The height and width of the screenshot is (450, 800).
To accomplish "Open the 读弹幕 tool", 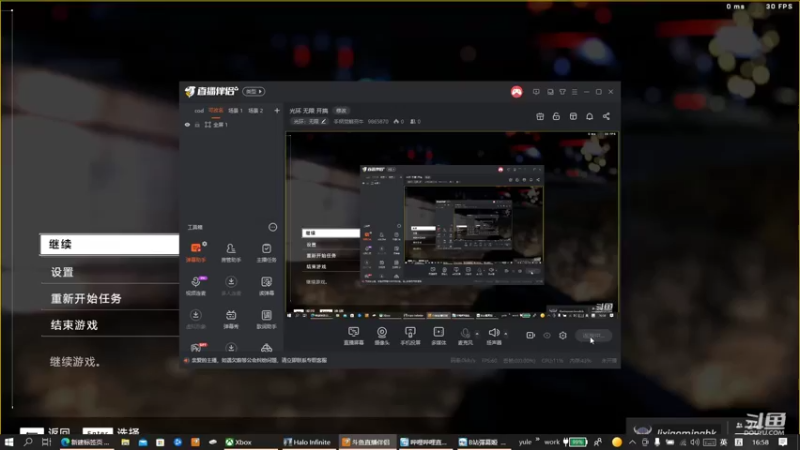I will [x=266, y=285].
